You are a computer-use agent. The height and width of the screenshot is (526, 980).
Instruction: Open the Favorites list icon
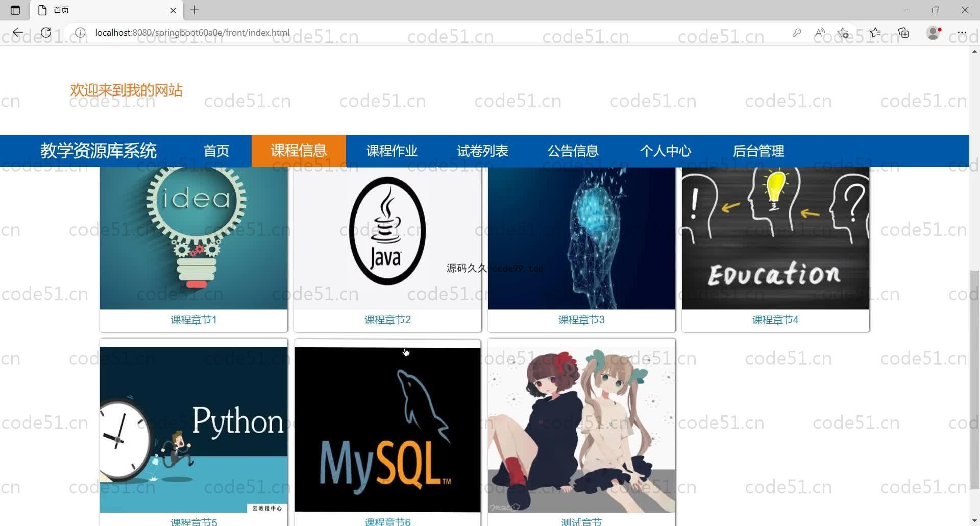point(875,33)
